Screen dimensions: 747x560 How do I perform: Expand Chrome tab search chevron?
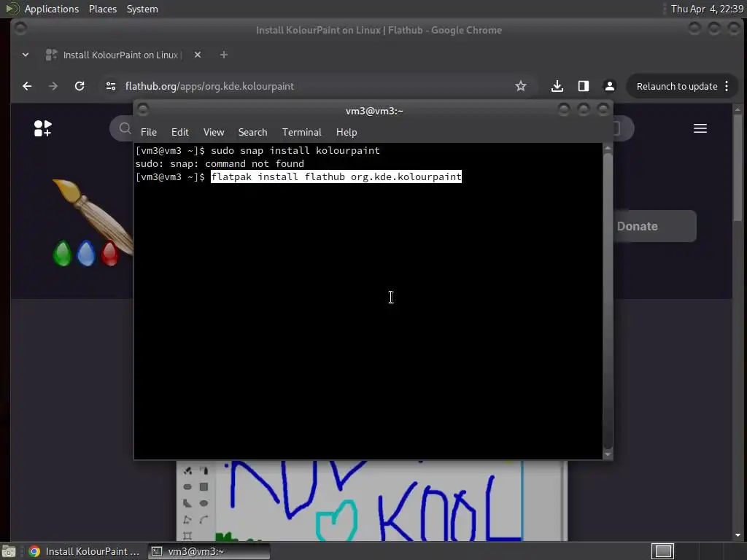coord(26,55)
